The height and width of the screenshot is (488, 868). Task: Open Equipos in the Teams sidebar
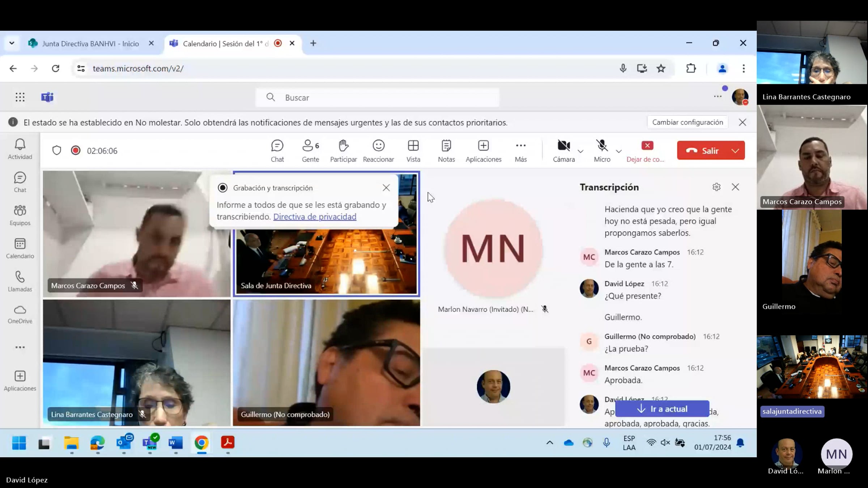coord(20,215)
